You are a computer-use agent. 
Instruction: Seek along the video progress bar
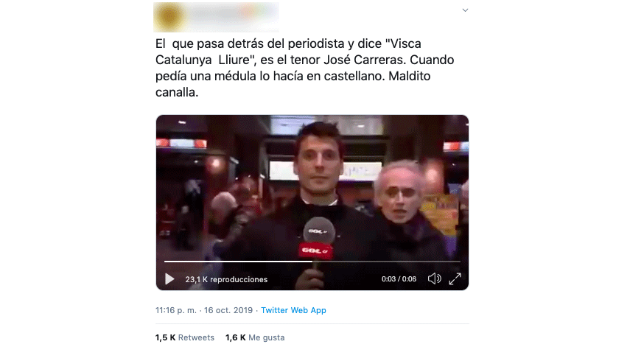(312, 262)
